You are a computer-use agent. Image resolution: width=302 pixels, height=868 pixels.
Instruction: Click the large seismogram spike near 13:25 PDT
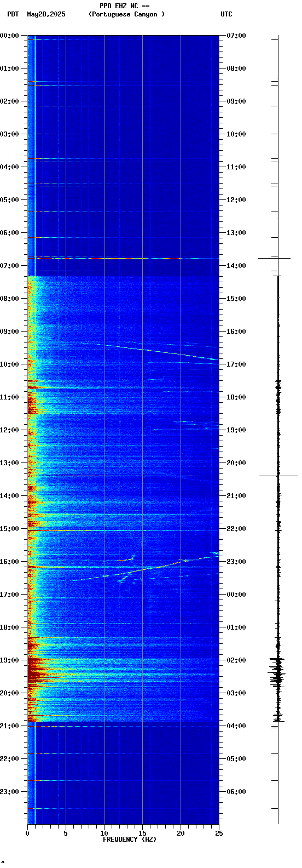click(278, 476)
